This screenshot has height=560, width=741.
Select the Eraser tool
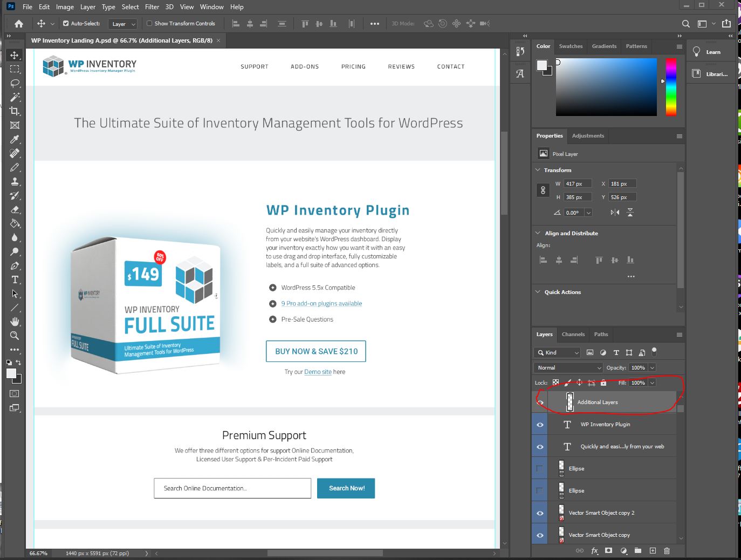click(x=15, y=209)
